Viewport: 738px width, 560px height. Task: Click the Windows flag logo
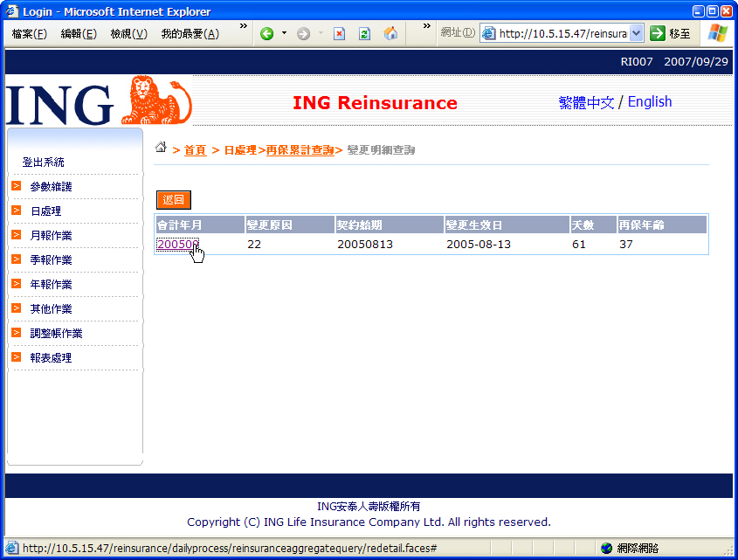(x=717, y=33)
